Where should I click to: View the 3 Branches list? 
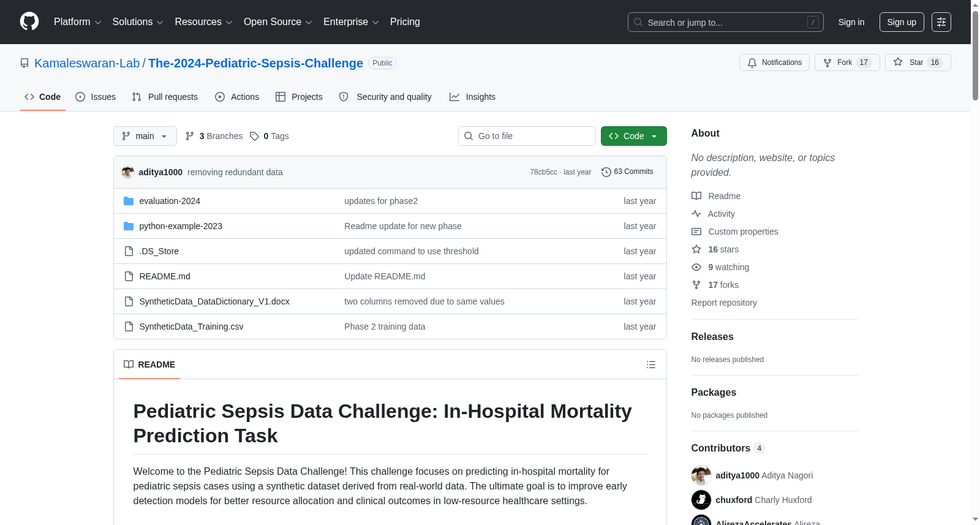coord(214,136)
